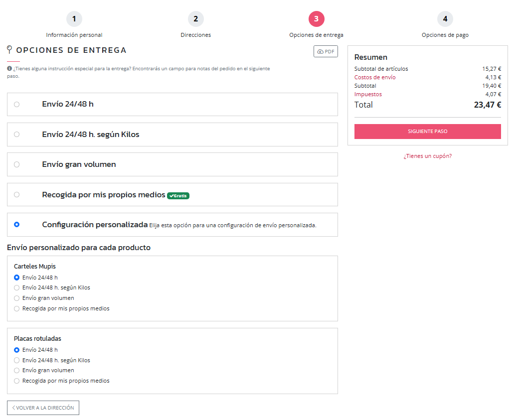The height and width of the screenshot is (420, 515).
Task: Open the ¿Tienes un cupón? link
Action: (427, 156)
